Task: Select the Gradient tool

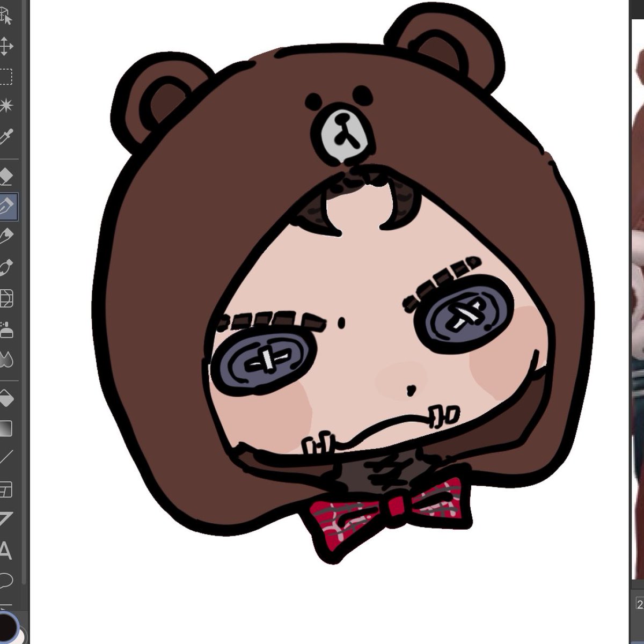Action: (6, 429)
